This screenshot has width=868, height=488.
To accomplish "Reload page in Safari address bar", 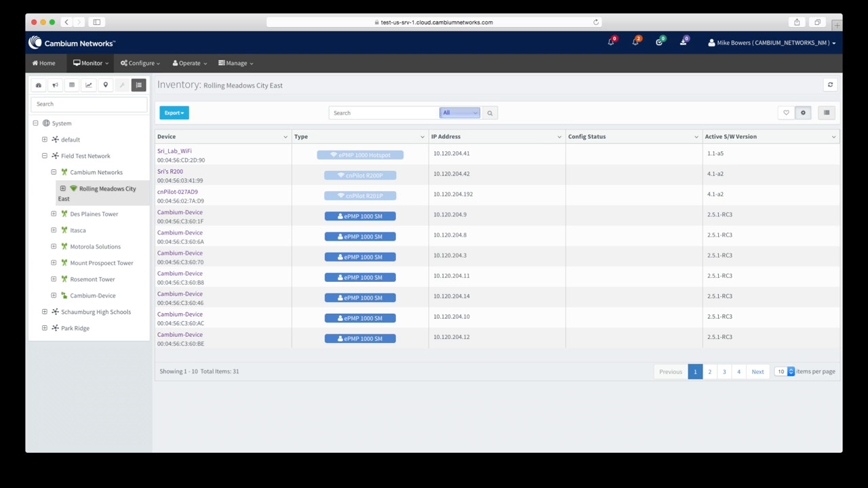I will [x=596, y=22].
